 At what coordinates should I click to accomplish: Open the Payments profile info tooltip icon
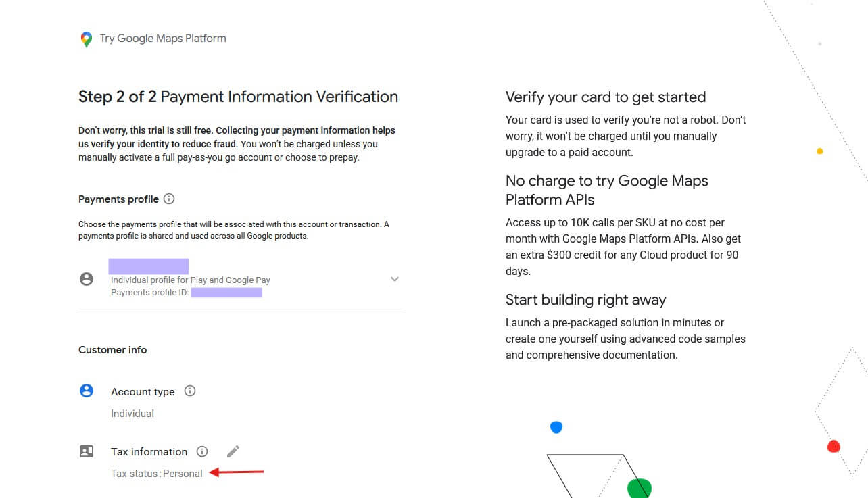[x=169, y=199]
